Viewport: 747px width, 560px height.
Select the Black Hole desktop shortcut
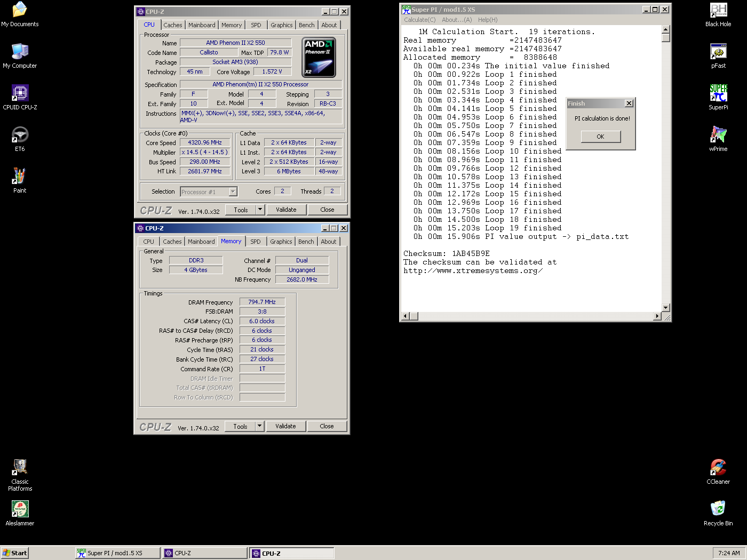pos(718,14)
